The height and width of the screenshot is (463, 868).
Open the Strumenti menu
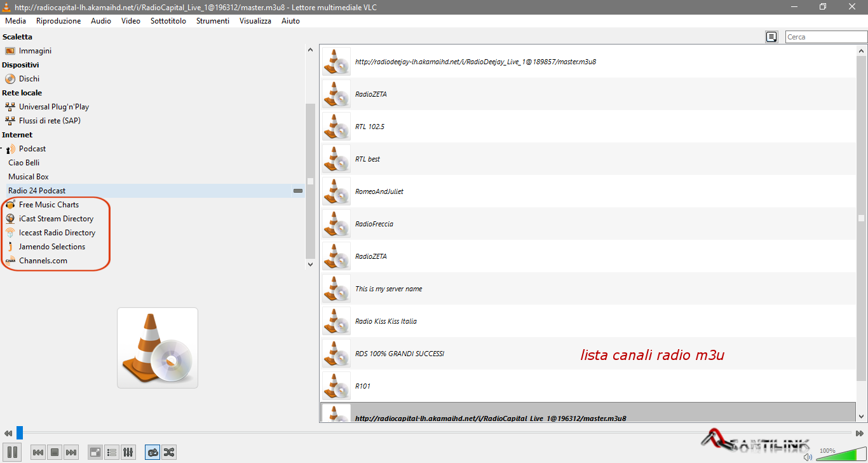click(x=213, y=21)
